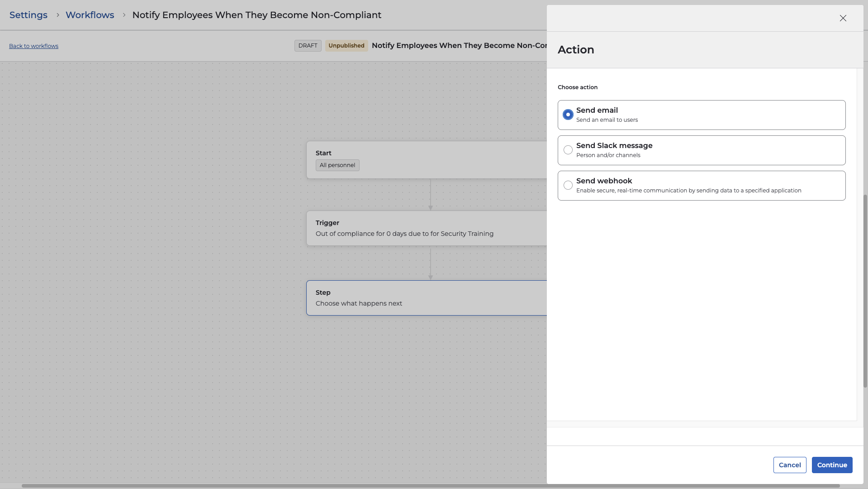This screenshot has height=489, width=868.
Task: Close the Action panel with the X icon
Action: coord(843,18)
